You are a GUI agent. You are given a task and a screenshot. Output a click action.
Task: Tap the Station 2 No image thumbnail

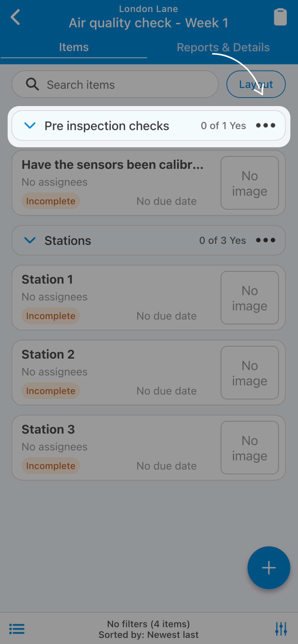point(250,373)
